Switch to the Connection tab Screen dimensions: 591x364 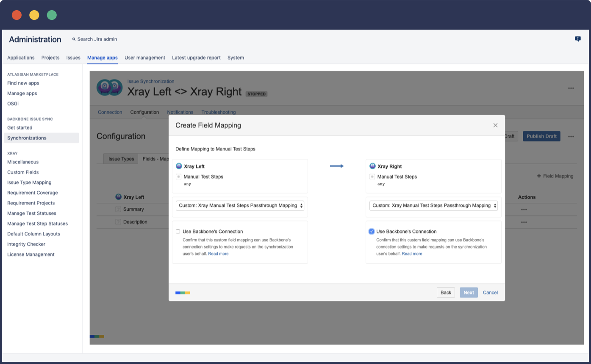tap(110, 112)
